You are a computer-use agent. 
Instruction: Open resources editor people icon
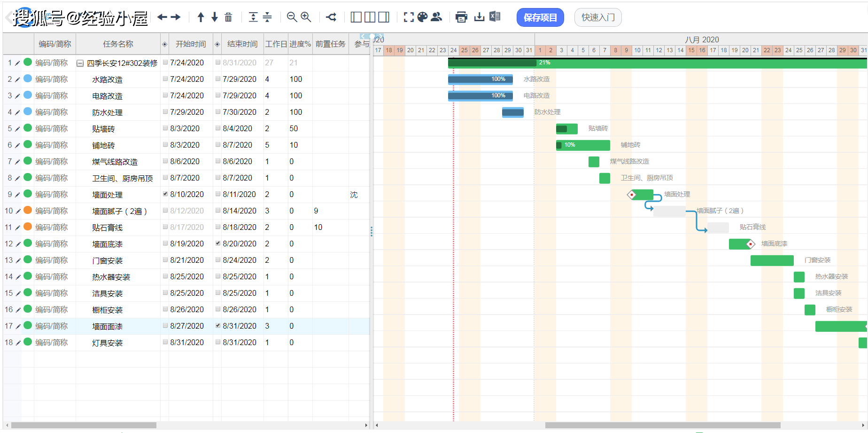(x=436, y=17)
